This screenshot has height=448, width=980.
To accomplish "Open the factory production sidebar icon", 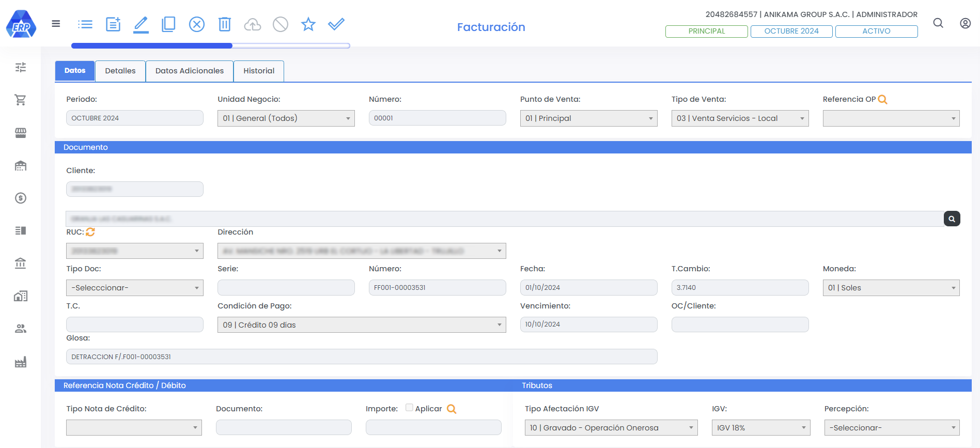I will pos(21,362).
